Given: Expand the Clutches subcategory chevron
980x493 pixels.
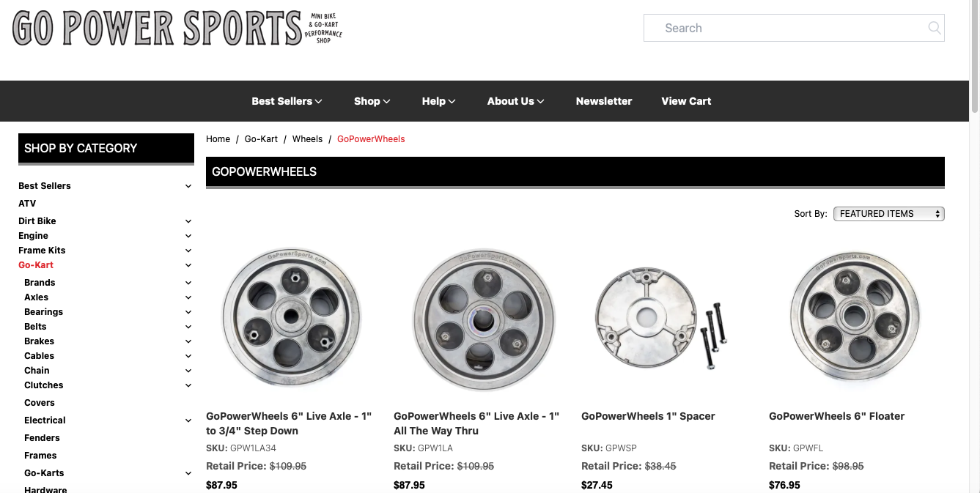Looking at the screenshot, I should point(188,385).
